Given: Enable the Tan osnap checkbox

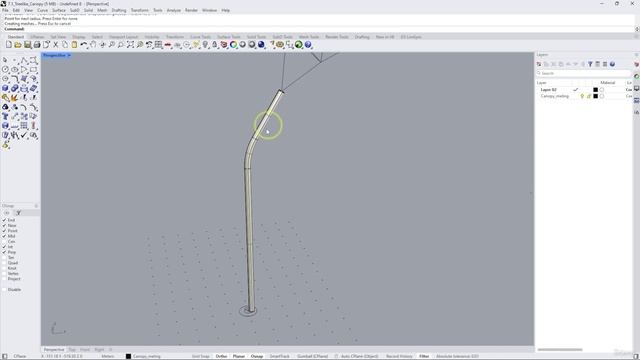Looking at the screenshot, I should [4, 258].
